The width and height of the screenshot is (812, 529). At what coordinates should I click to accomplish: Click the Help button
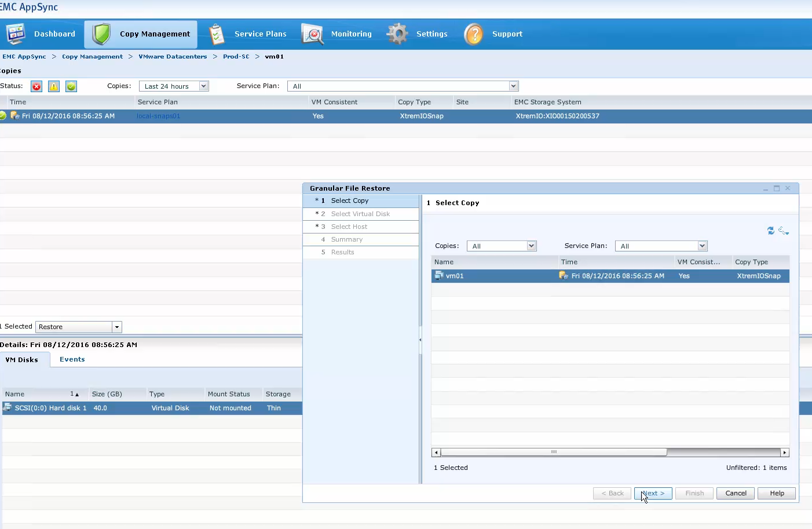777,494
